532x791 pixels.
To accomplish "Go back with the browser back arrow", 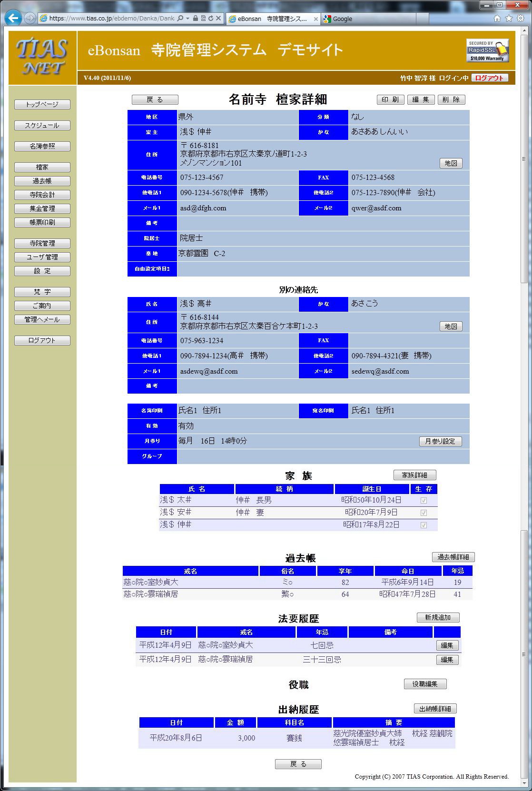I will [13, 19].
